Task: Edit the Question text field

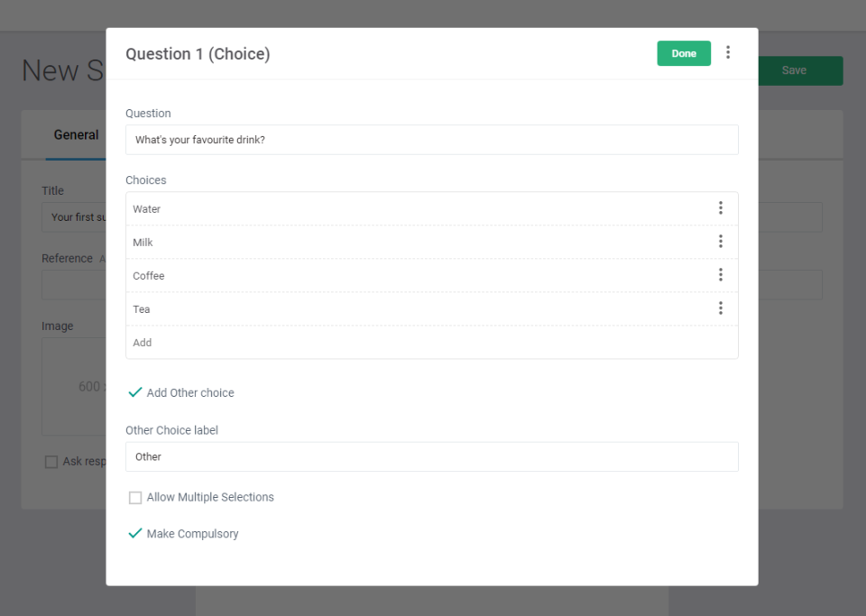Action: click(431, 140)
